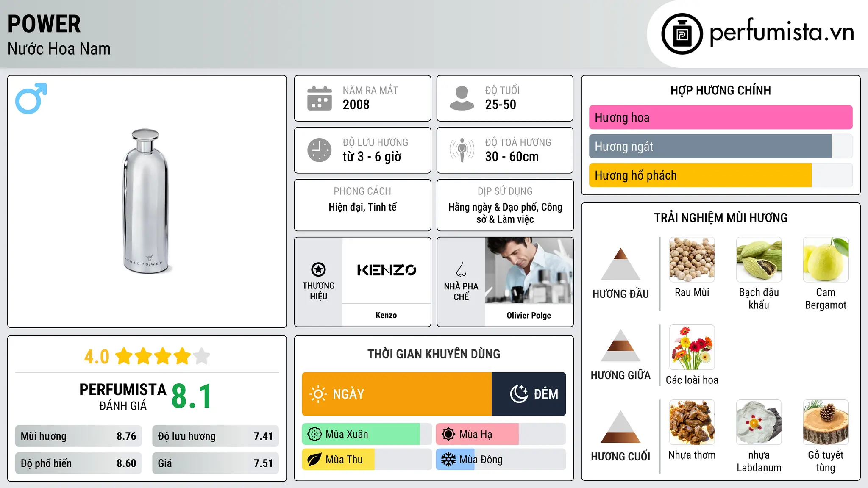Open the Kenzo Power bottle image
This screenshot has width=868, height=488.
(x=146, y=201)
